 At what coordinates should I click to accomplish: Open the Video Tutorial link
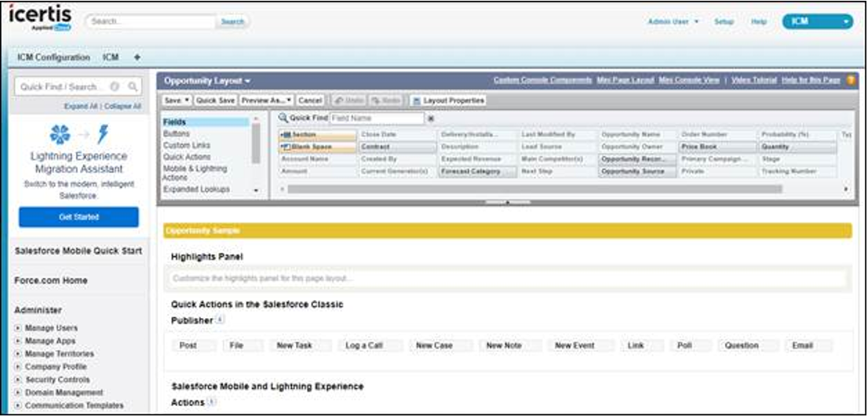click(x=754, y=80)
